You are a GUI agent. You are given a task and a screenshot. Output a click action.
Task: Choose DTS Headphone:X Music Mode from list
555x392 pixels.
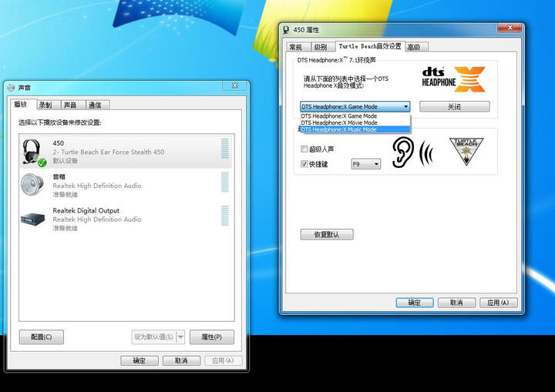click(355, 129)
